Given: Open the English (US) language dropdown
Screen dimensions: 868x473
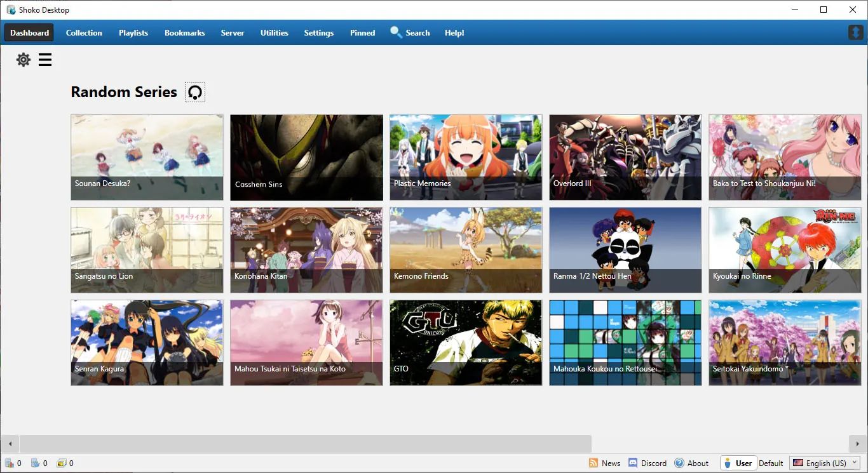Looking at the screenshot, I should (x=826, y=463).
